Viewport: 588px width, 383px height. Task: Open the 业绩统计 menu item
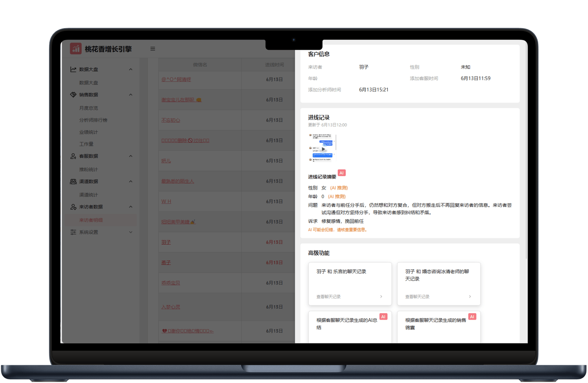coord(89,132)
